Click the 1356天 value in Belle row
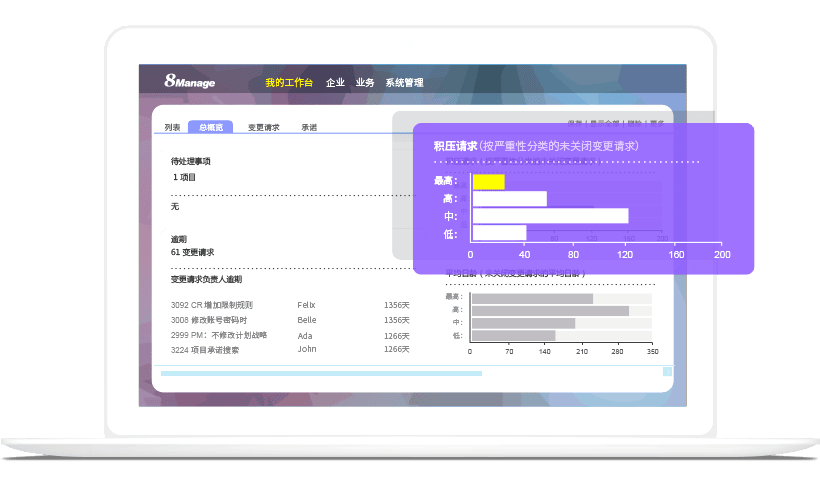Viewport: 820px width, 487px height. click(396, 320)
